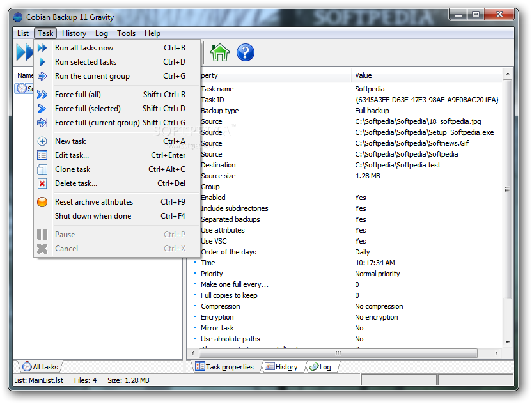Toggle Shut down when done
Image resolution: width=532 pixels, height=404 pixels.
pyautogui.click(x=117, y=216)
